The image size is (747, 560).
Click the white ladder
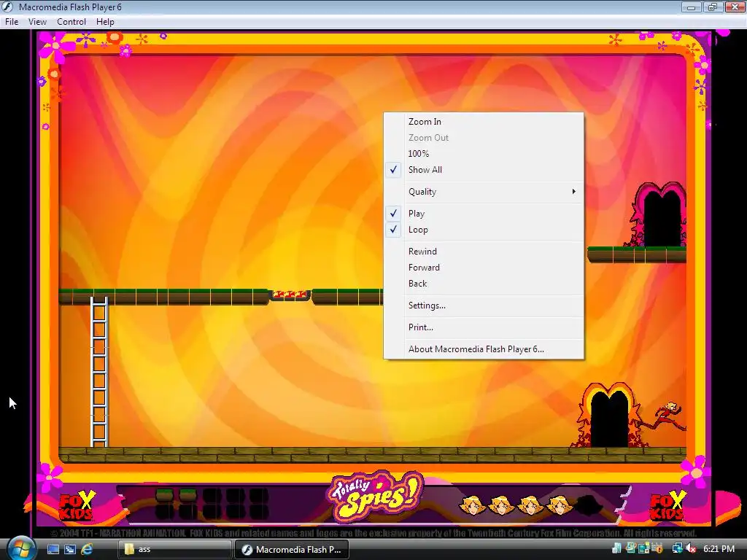(99, 372)
